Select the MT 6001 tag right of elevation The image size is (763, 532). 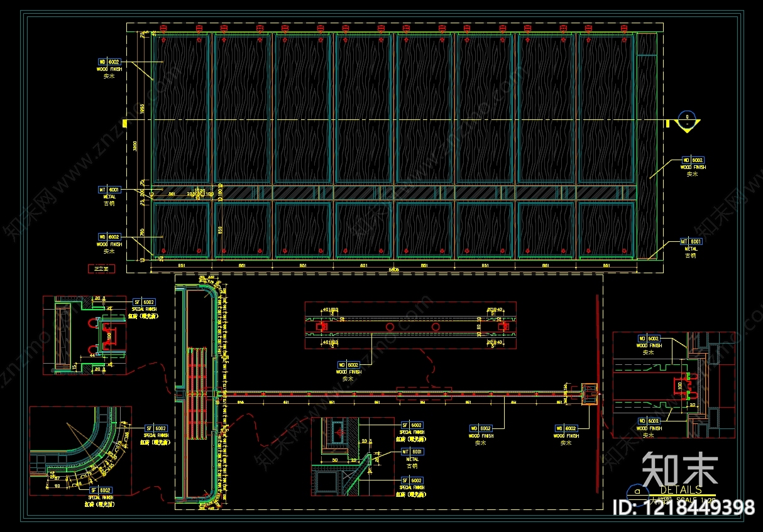[691, 241]
